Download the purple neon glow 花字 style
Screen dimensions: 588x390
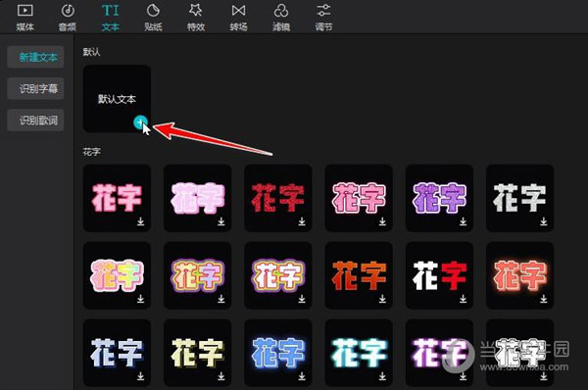tap(464, 376)
